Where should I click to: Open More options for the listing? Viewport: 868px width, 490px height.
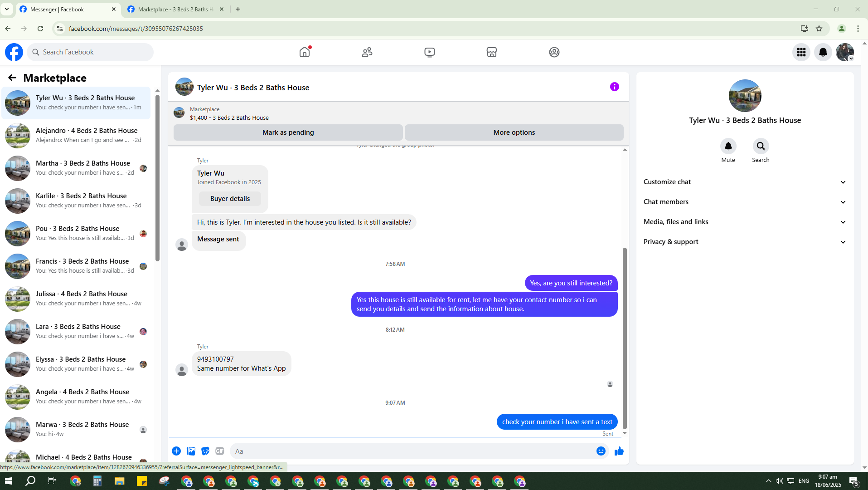pos(514,132)
